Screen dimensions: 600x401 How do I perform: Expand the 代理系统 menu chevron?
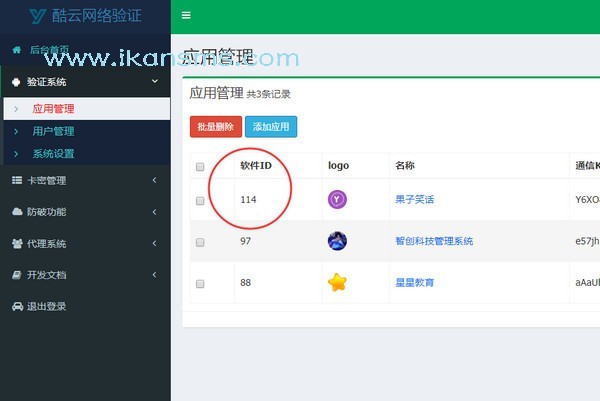[x=154, y=243]
